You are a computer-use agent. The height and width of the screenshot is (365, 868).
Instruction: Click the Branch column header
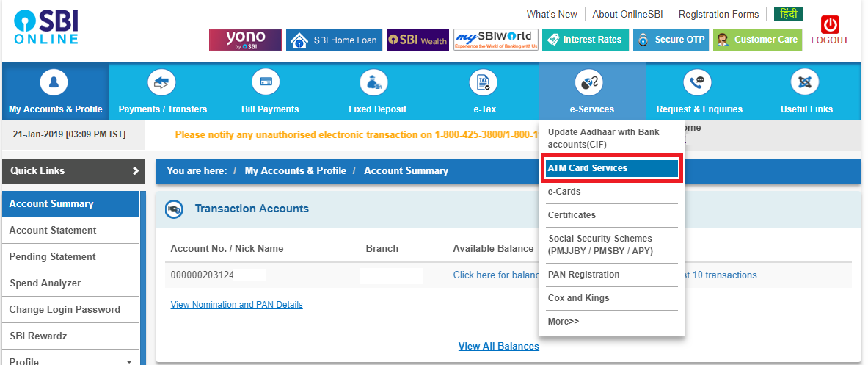(382, 249)
